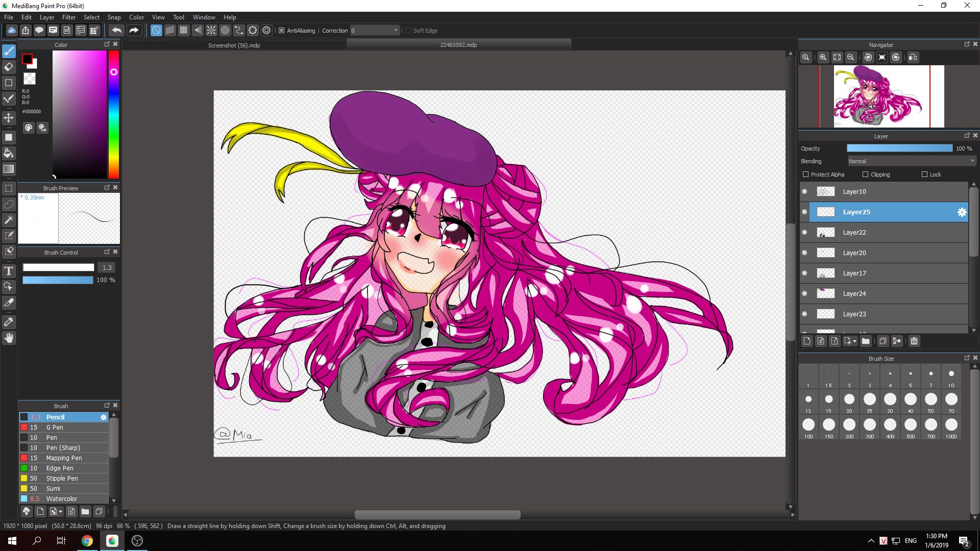Enable the Clipping checkbox
The height and width of the screenshot is (551, 980).
[x=865, y=174]
